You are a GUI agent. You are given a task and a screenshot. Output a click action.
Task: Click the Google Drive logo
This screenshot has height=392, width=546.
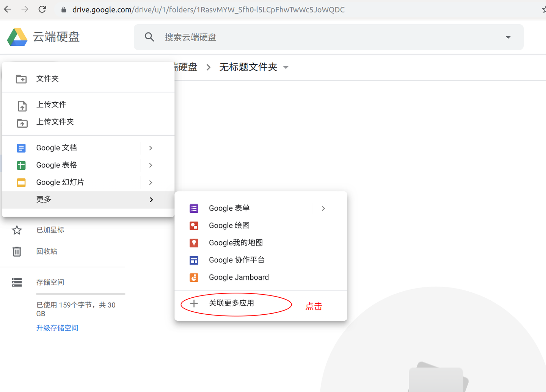(17, 37)
